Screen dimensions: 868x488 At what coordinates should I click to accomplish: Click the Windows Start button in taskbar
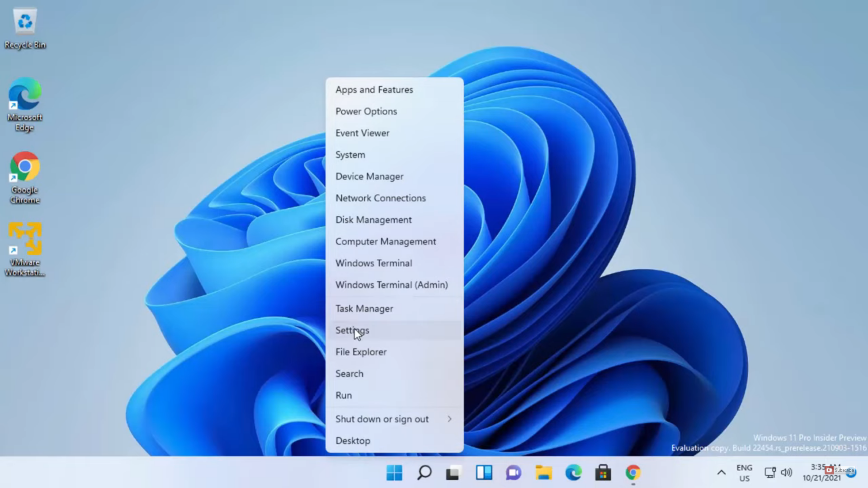click(x=394, y=473)
